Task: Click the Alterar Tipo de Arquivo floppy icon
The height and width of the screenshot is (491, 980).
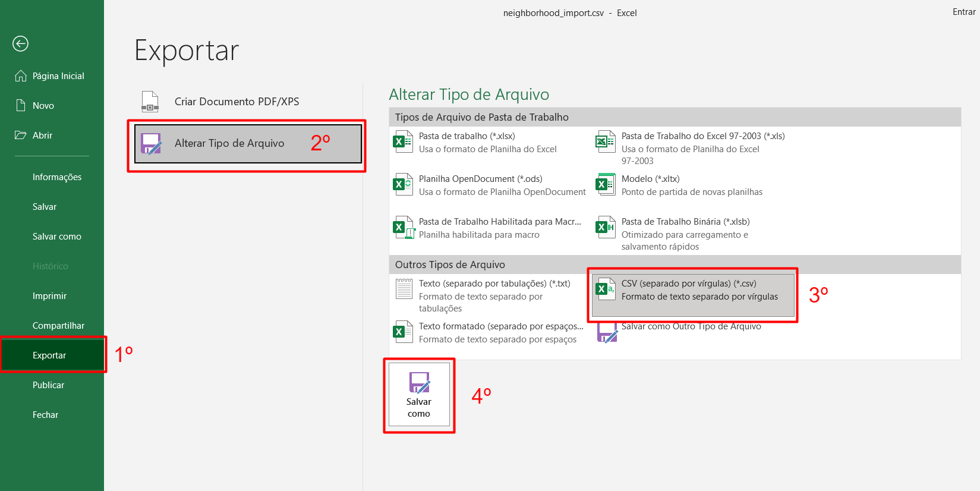Action: 151,143
